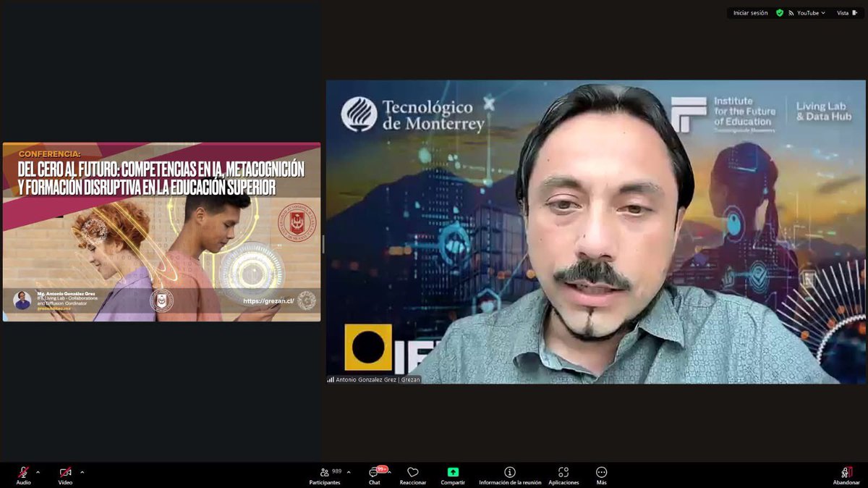Click the live stream broadcast icon
Screen dimensions: 868x488
point(791,12)
